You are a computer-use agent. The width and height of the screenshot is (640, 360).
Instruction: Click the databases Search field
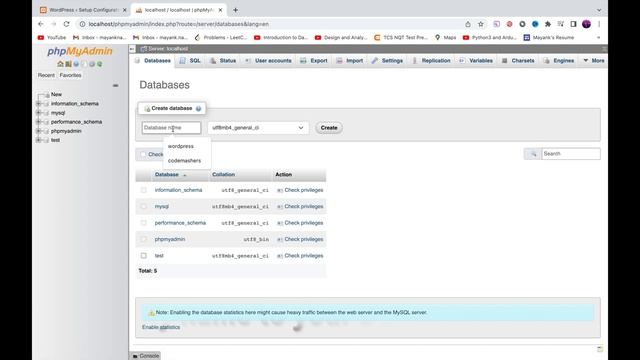(571, 154)
